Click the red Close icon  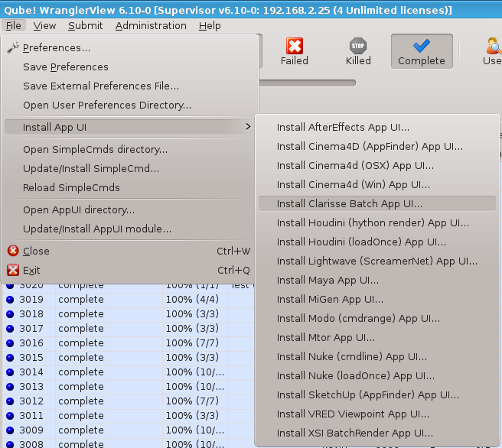(13, 251)
